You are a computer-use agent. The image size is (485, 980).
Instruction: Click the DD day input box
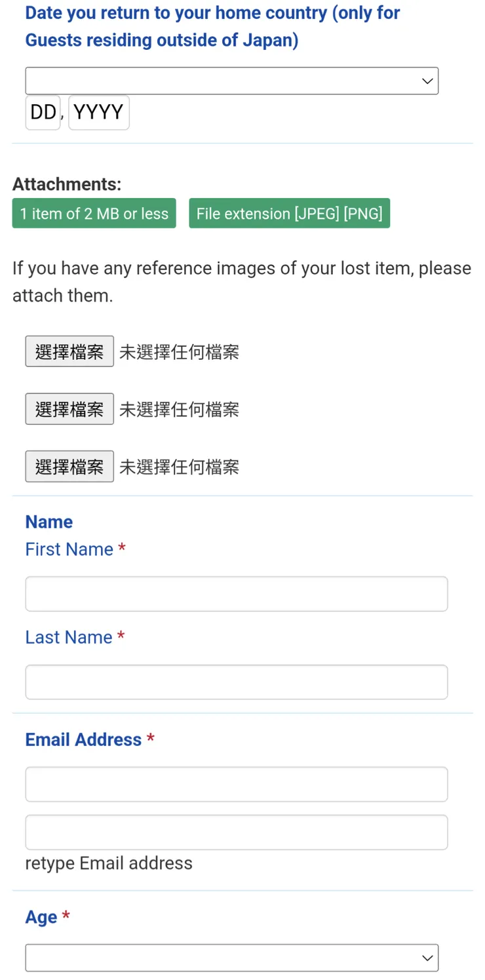pos(42,112)
